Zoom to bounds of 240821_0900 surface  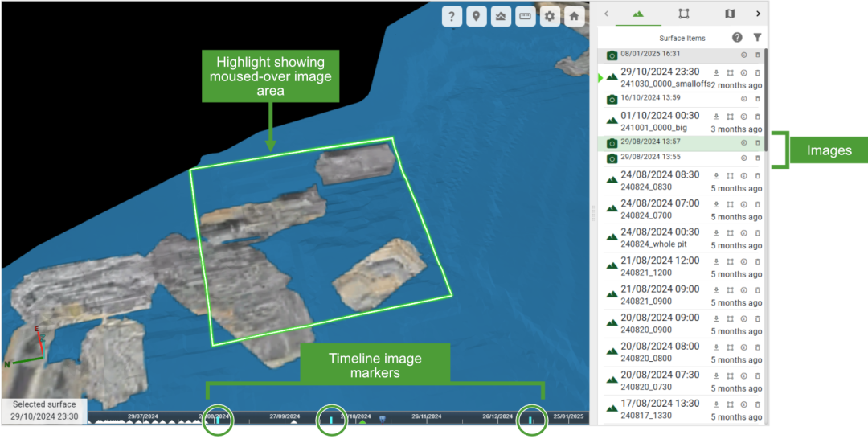click(x=730, y=290)
